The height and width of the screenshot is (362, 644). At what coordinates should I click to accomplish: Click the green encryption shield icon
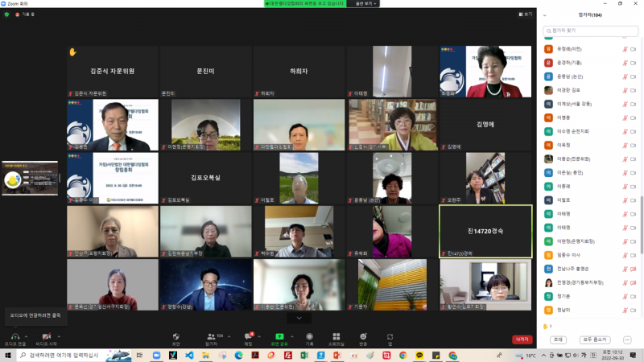(x=7, y=14)
